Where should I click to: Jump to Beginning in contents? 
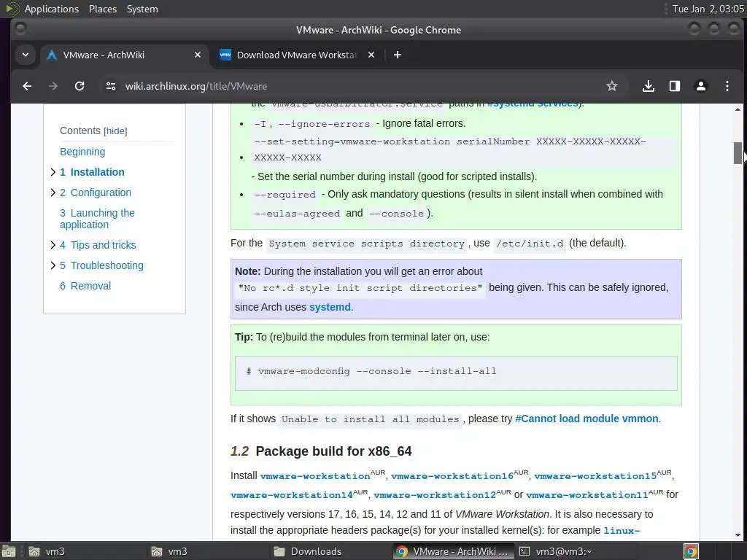click(x=82, y=152)
